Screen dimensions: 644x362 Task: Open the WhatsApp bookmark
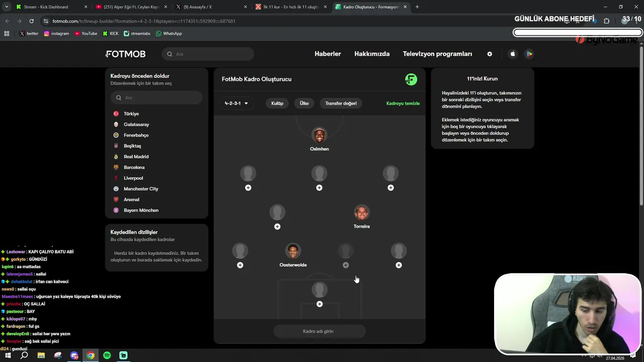pos(169,34)
